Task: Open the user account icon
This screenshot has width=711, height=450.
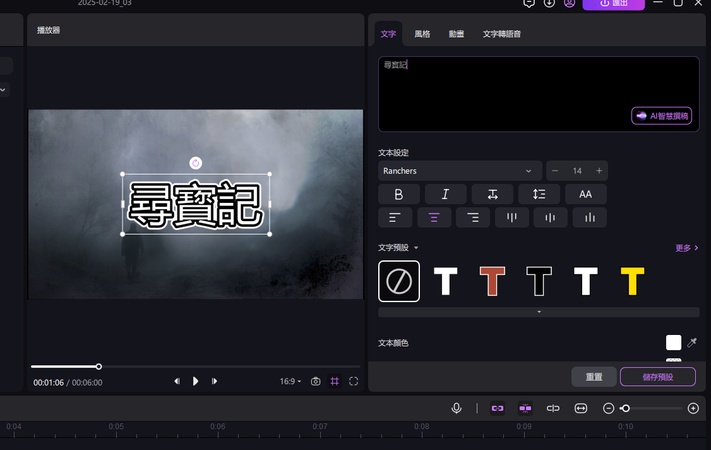Action: (x=569, y=3)
